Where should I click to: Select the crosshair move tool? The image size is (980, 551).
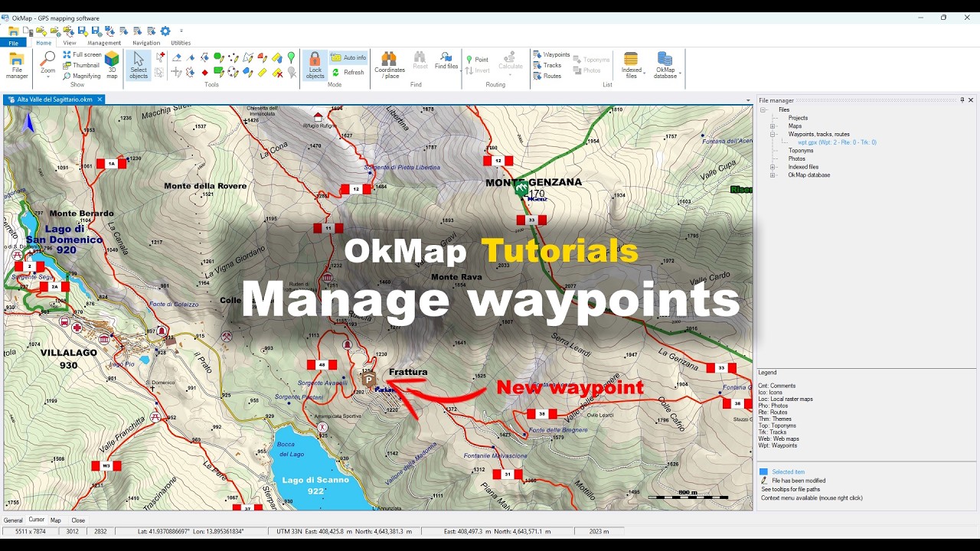pos(177,73)
